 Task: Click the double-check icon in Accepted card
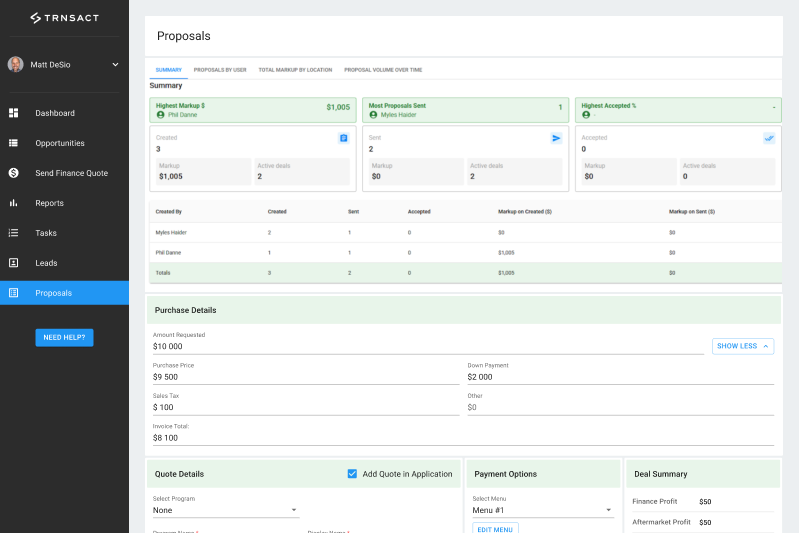(x=769, y=138)
